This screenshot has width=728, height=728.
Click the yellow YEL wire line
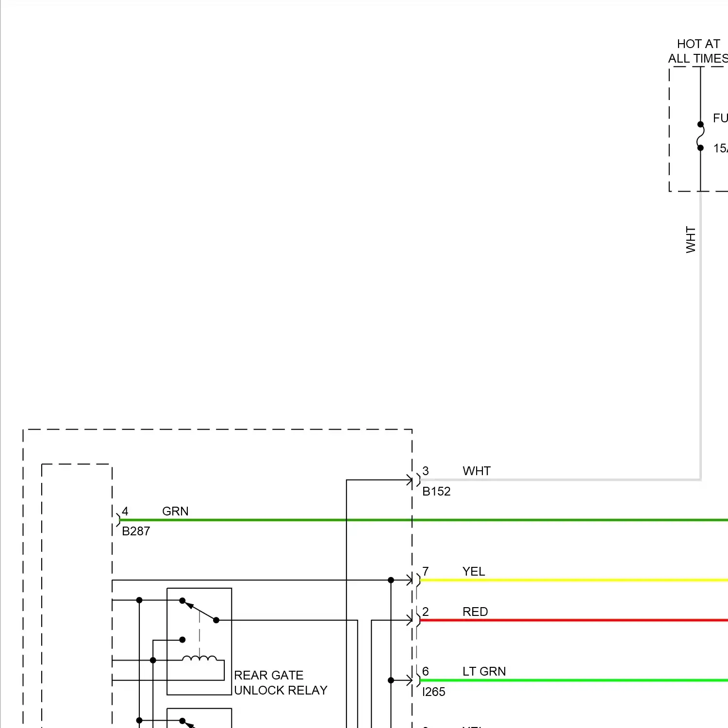click(x=574, y=580)
